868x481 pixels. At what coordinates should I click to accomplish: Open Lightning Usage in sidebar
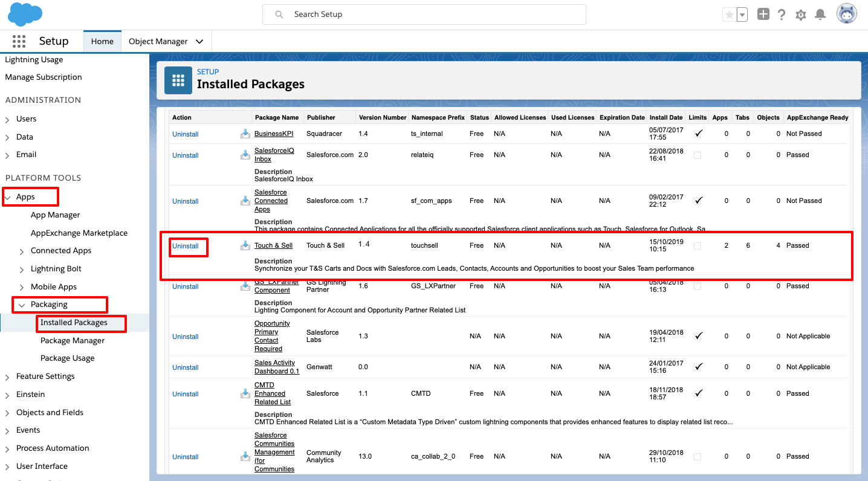34,60
